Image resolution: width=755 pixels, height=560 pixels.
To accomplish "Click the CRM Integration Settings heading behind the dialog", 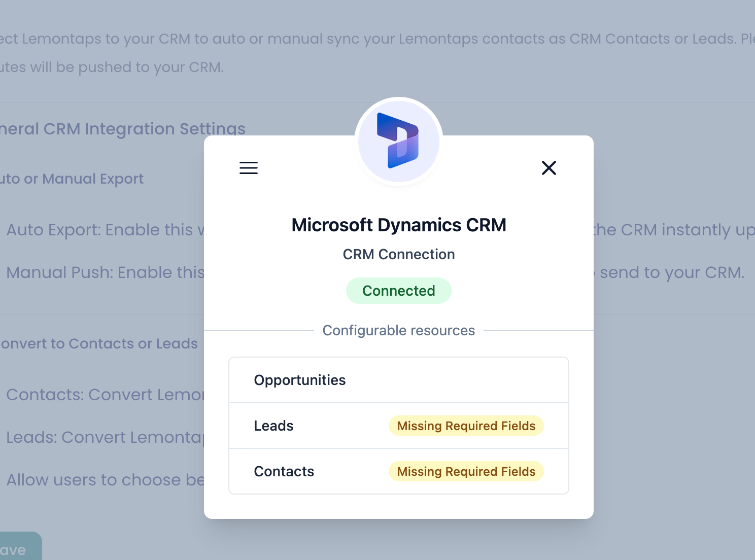I will [122, 129].
